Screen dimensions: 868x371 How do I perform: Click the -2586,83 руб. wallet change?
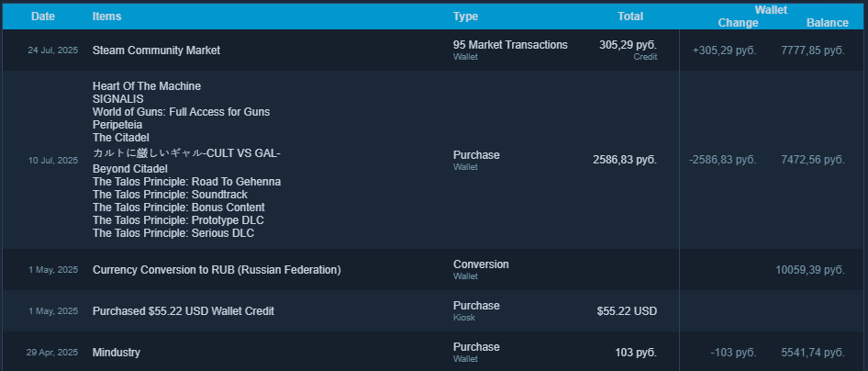pyautogui.click(x=722, y=160)
